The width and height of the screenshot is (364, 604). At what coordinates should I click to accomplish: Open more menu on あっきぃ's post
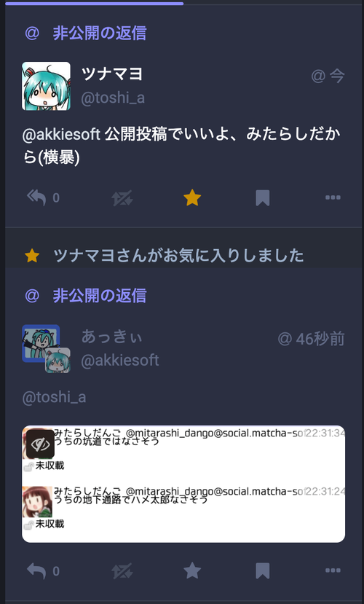[333, 570]
